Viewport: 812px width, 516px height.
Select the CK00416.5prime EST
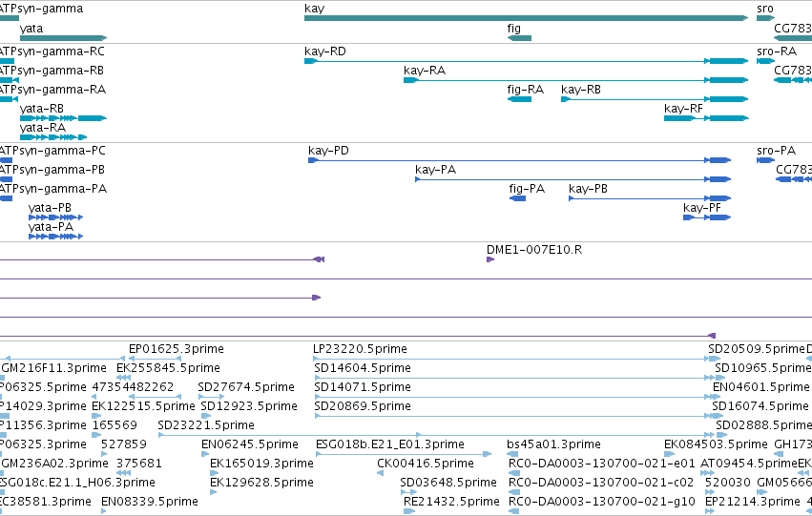click(x=380, y=473)
